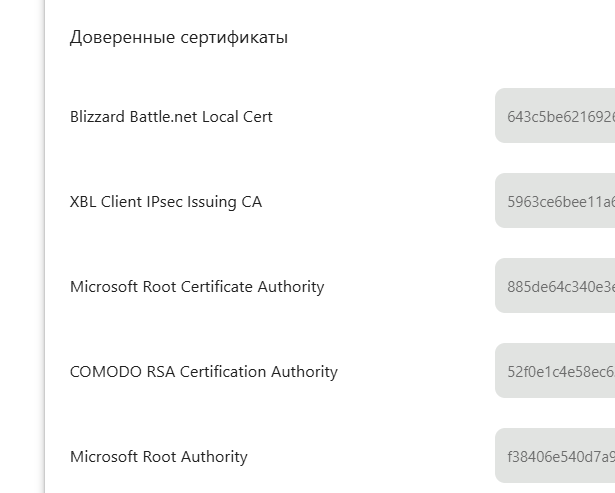Select the COMODO RSA Certification Authority entry
615x493 pixels.
tap(204, 372)
